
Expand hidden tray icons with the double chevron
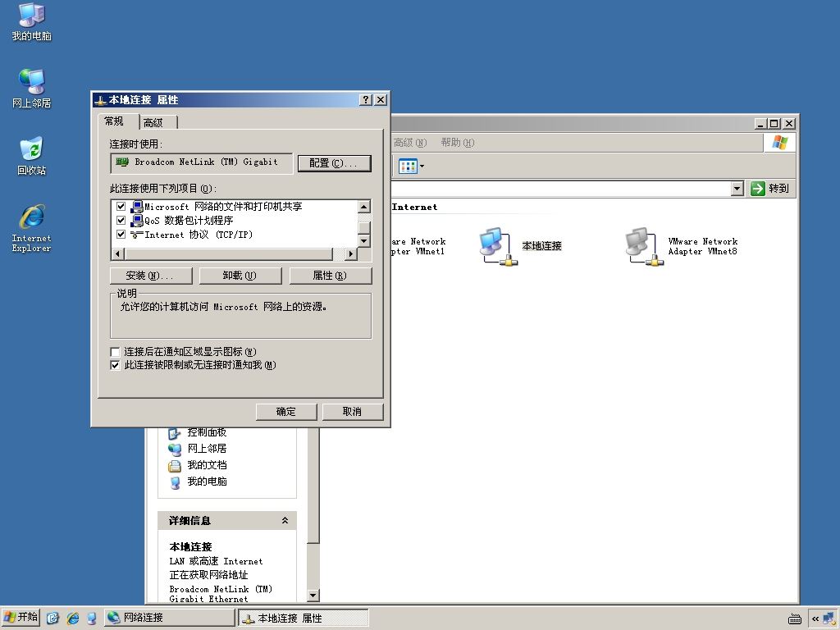[x=815, y=619]
